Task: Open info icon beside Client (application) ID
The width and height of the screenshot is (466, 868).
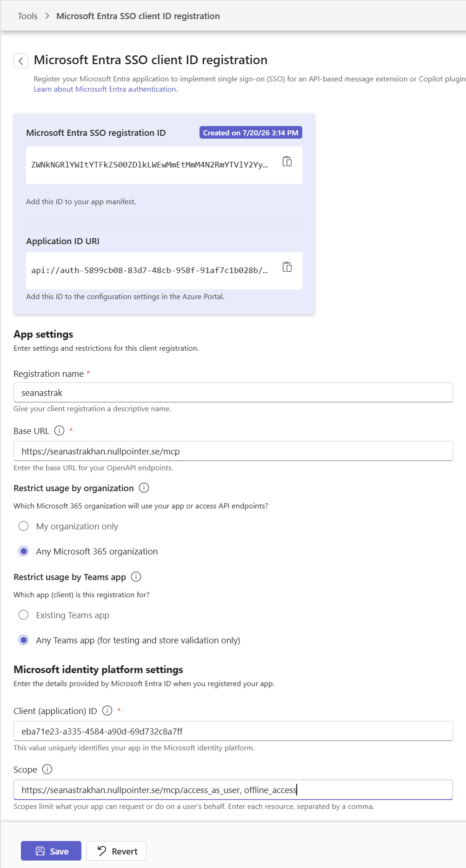Action: point(107,711)
